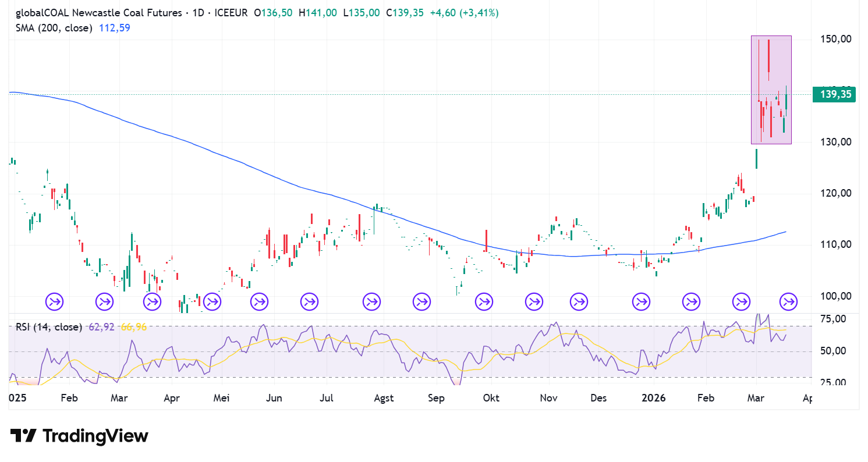Select the RSI (14, close) indicator label
Image resolution: width=868 pixels, height=462 pixels.
[49, 327]
